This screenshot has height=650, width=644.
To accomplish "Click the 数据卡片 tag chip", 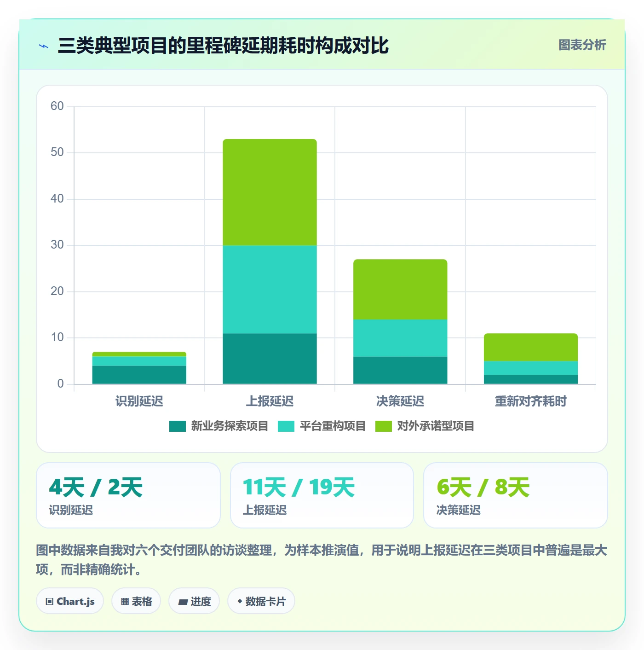I will point(261,601).
